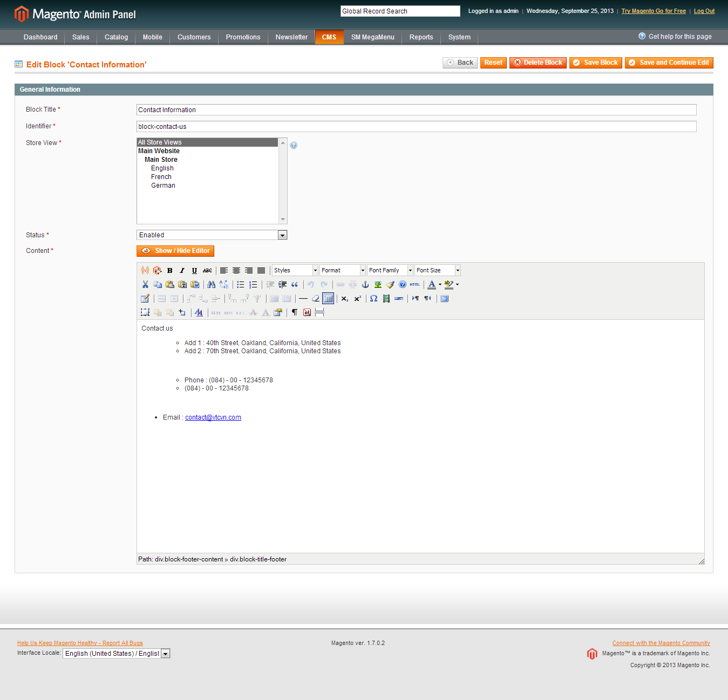Expand text color picker arrow

440,284
